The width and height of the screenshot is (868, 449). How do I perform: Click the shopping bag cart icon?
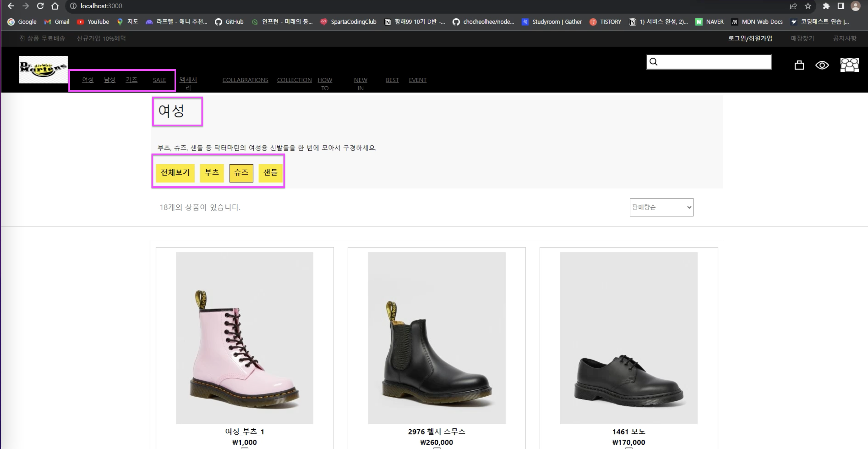pos(799,65)
